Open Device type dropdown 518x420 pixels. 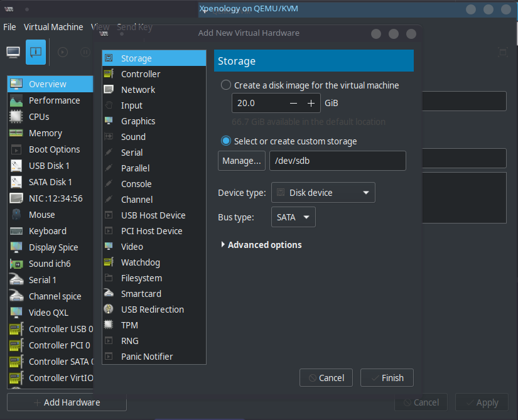pos(323,193)
